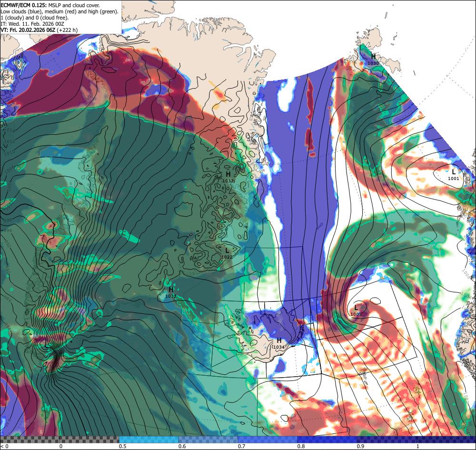Click the 'IT: Wed. 11. Feb. 2026 00Z' line
The width and height of the screenshot is (476, 450).
pos(32,24)
